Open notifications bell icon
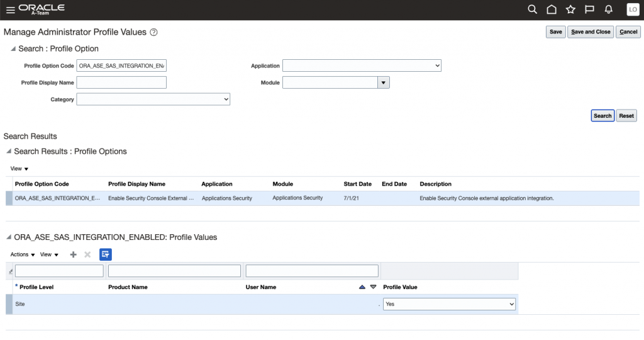Image resolution: width=644 pixels, height=340 pixels. point(608,9)
